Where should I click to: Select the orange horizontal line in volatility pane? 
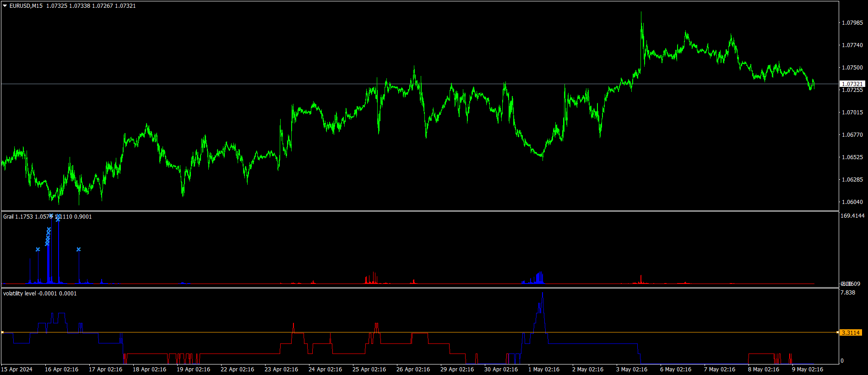[420, 332]
